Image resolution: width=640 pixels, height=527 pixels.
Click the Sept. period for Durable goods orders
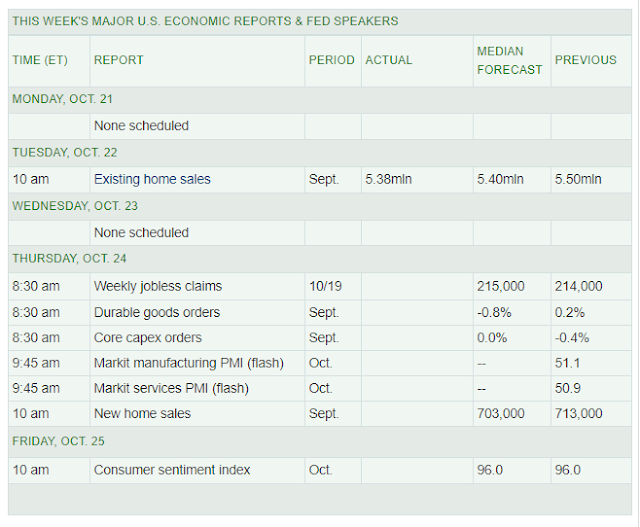click(324, 313)
